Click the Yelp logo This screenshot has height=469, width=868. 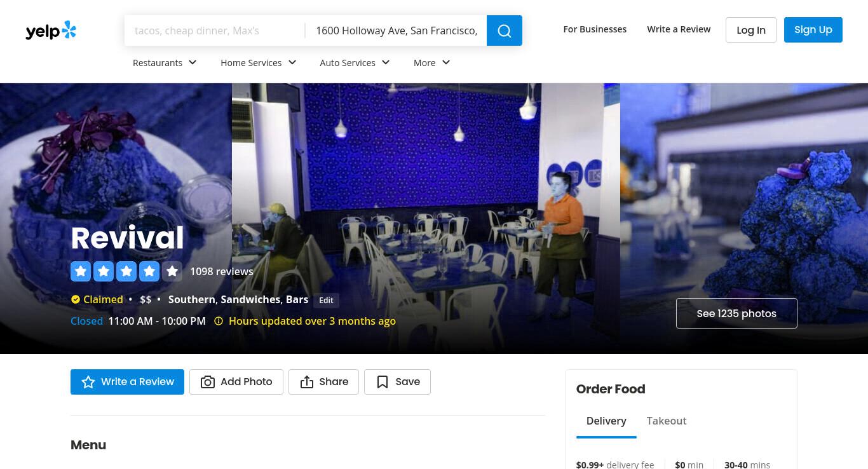tap(51, 31)
